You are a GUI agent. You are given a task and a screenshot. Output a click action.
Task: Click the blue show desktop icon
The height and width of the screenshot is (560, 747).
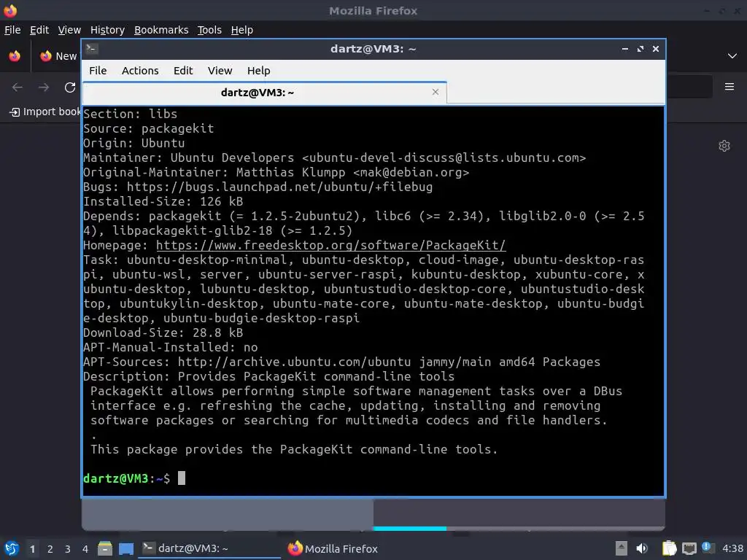[126, 548]
